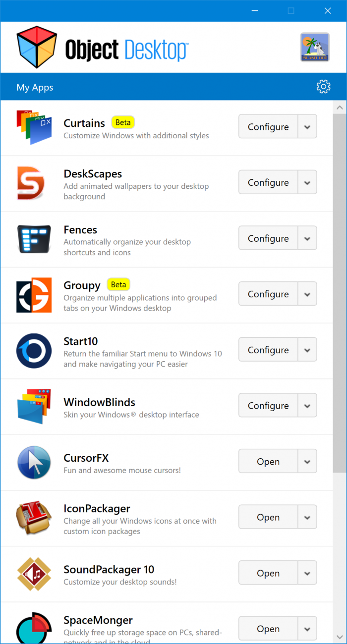The image size is (347, 644).
Task: Select the My Apps header tab
Action: pyautogui.click(x=35, y=87)
